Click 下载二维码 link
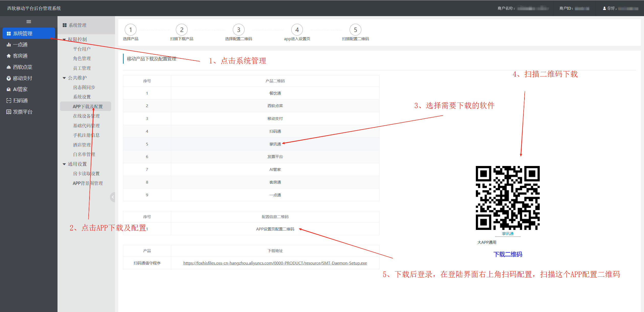 pyautogui.click(x=508, y=254)
